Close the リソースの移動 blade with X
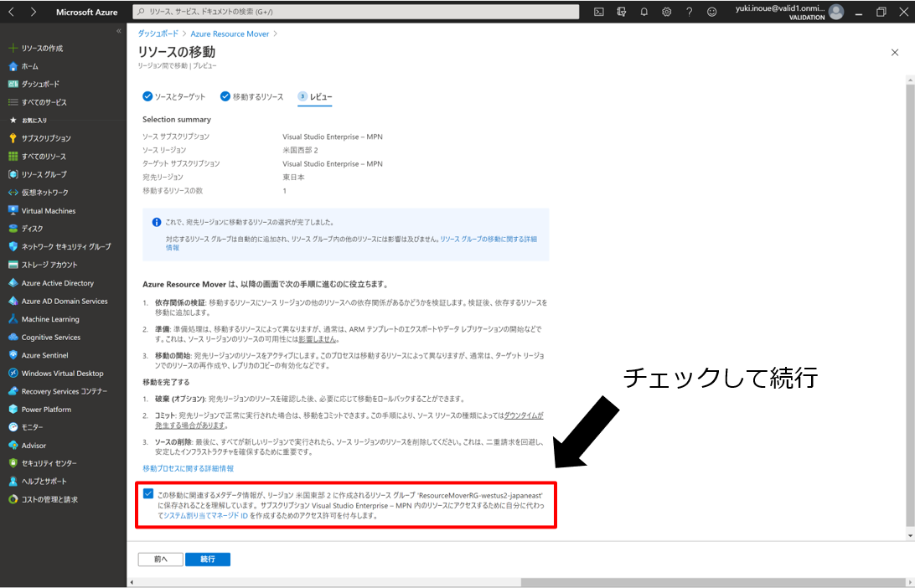The width and height of the screenshot is (915, 588). coord(895,53)
